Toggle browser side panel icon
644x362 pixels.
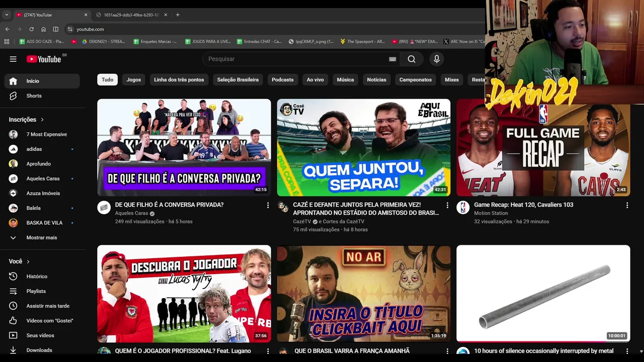(55, 29)
